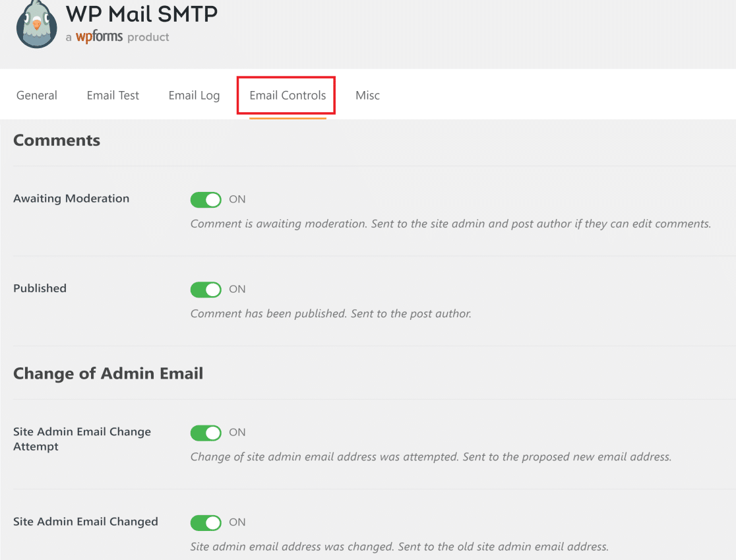The height and width of the screenshot is (560, 736).
Task: Click the moderation description text
Action: pos(450,224)
